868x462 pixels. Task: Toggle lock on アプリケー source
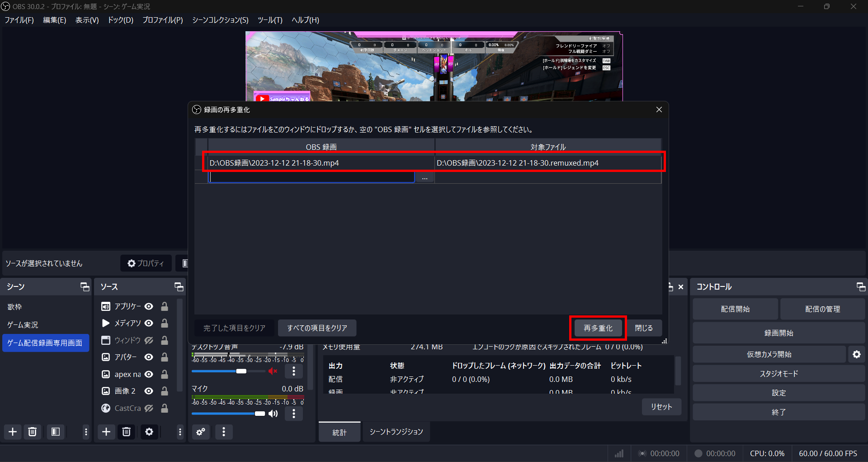165,306
